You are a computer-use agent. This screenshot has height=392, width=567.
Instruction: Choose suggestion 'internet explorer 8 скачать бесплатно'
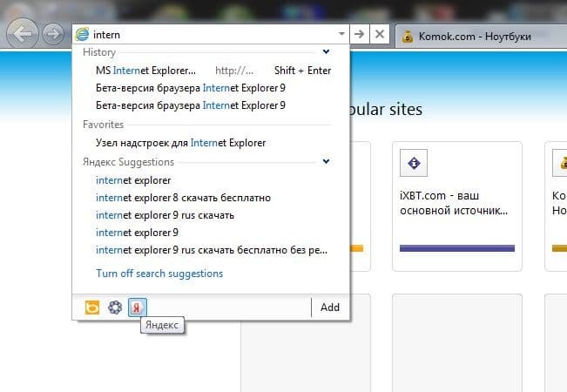(x=183, y=198)
